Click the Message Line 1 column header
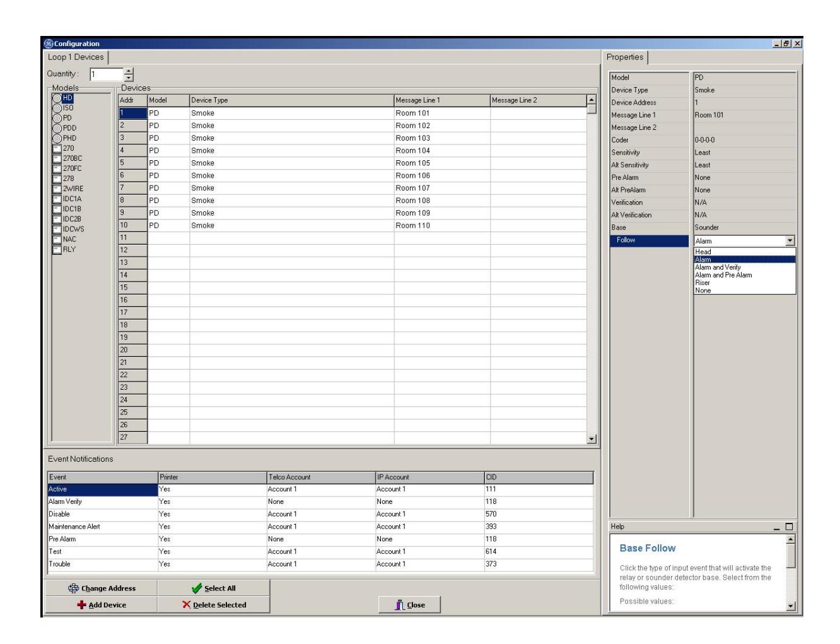Screen dimensions: 840x644 (442, 100)
